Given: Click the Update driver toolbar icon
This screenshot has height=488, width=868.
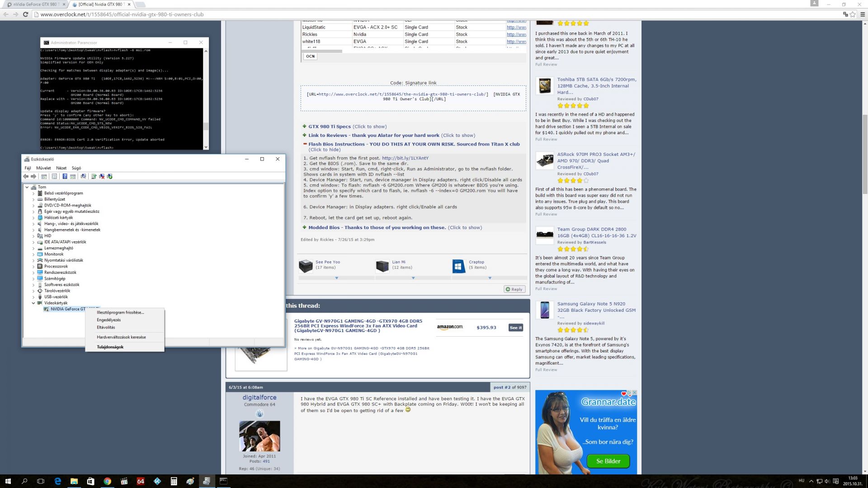Looking at the screenshot, I should tap(94, 176).
